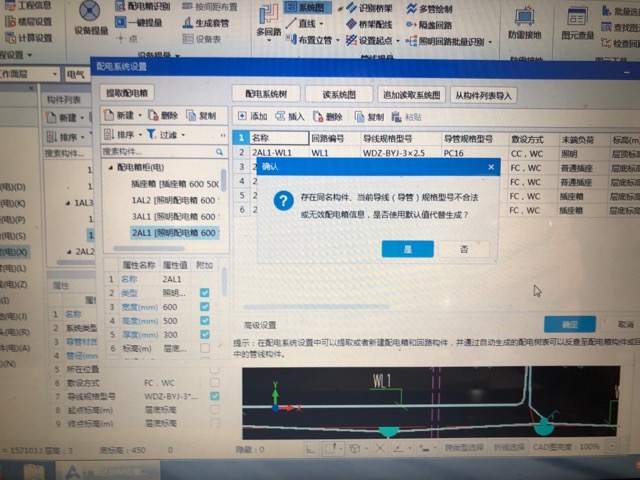Click the 生成套管 tool
The width and height of the screenshot is (640, 480).
[x=206, y=22]
